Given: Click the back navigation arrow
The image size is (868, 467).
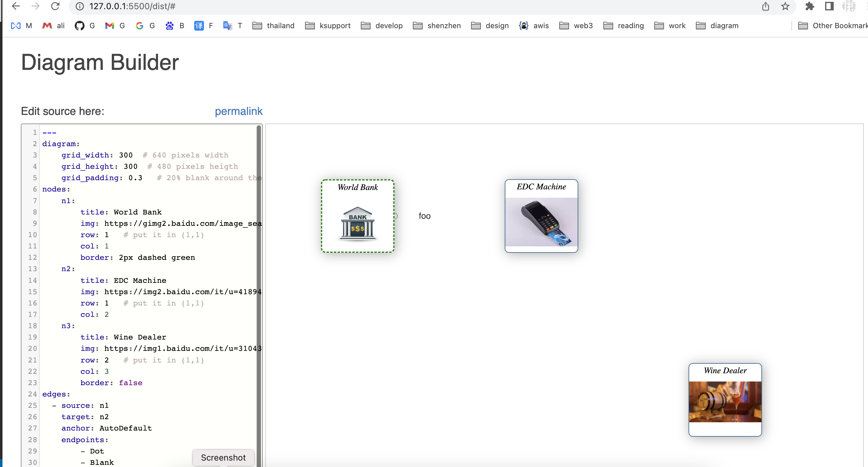Looking at the screenshot, I should pos(16,6).
